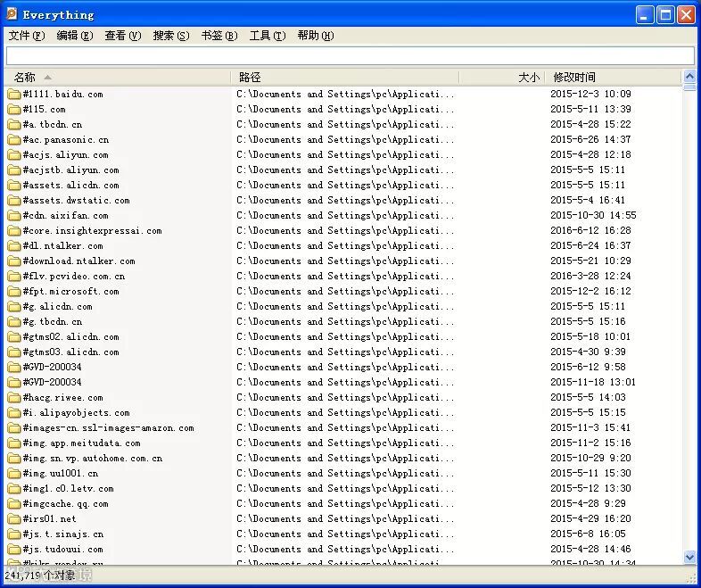
Task: Sort by the 修改时间 column header
Action: [614, 78]
